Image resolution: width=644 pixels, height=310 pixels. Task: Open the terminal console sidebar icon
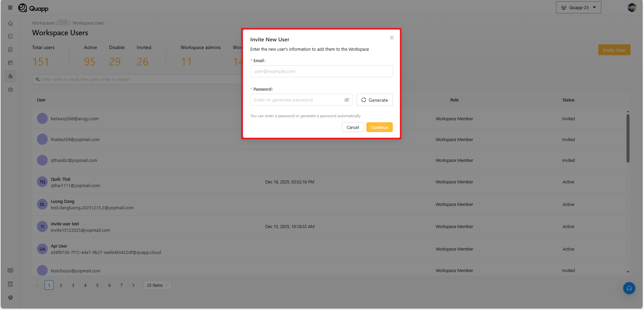(10, 36)
